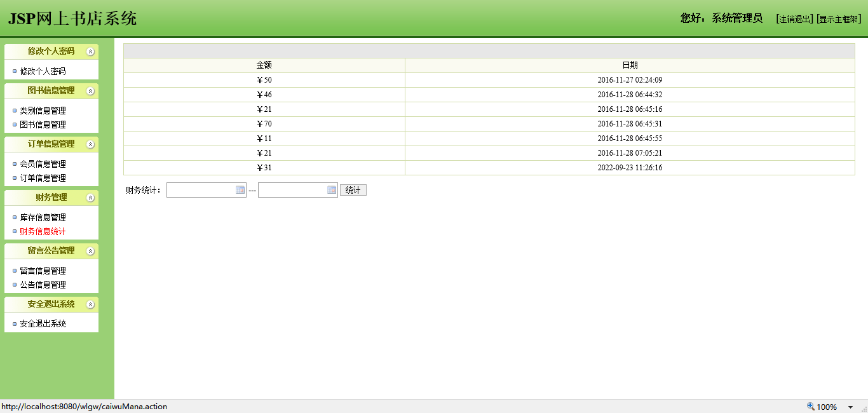Open 修改个人密码 menu link
The image size is (868, 413).
[x=43, y=71]
